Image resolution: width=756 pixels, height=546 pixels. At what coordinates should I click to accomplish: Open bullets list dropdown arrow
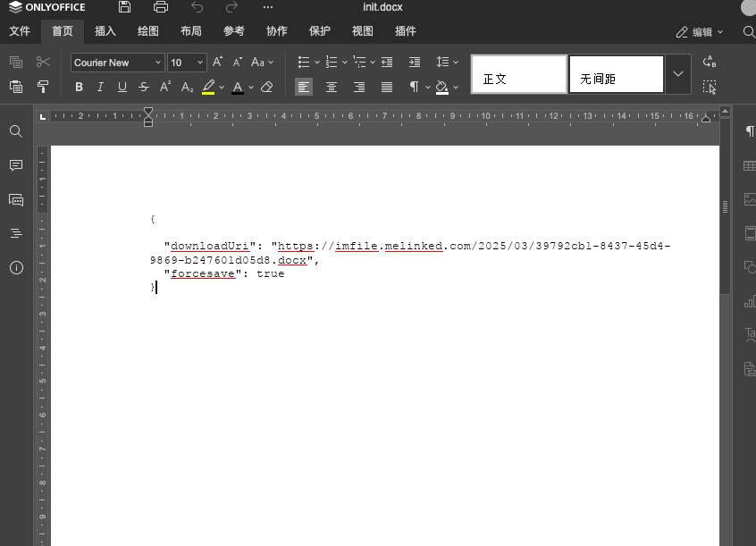coord(316,63)
